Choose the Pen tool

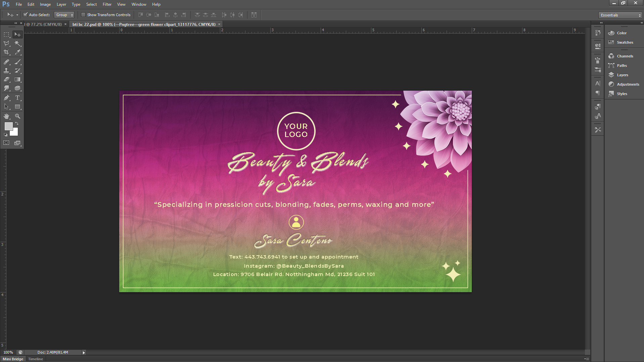6,98
